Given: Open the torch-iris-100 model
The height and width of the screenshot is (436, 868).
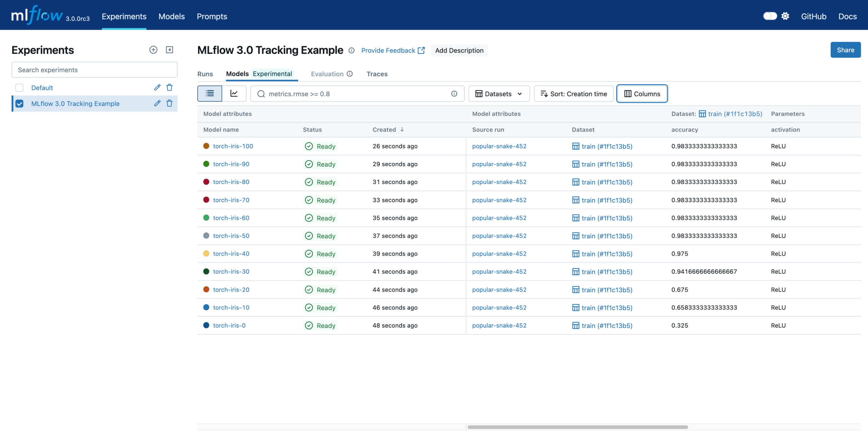Looking at the screenshot, I should 233,146.
